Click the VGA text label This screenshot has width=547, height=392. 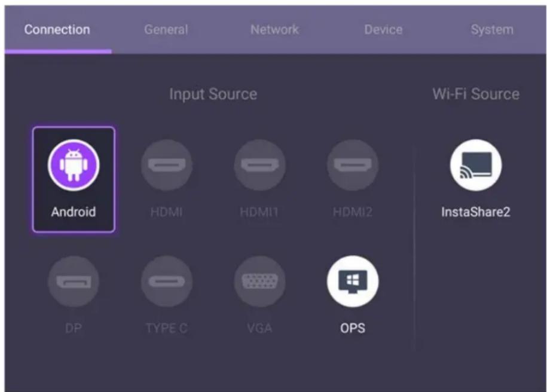pyautogui.click(x=259, y=328)
